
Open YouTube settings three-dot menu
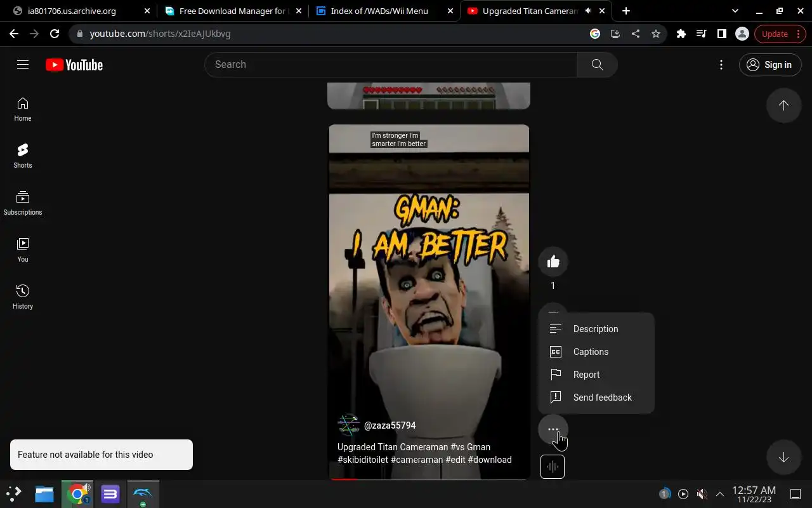pos(721,65)
